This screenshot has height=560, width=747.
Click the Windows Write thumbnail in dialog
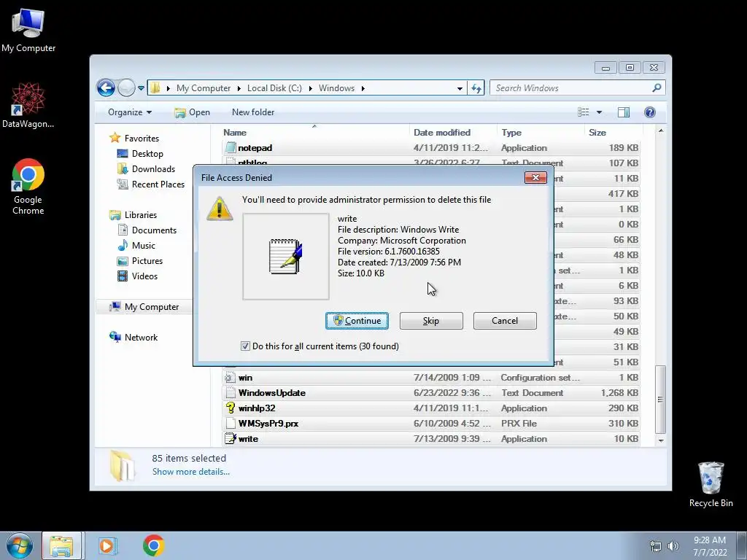pyautogui.click(x=285, y=256)
